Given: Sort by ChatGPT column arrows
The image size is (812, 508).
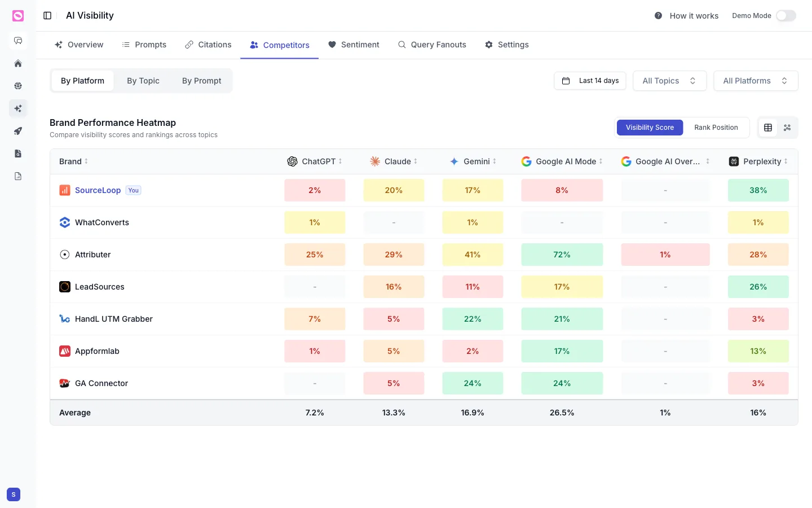Looking at the screenshot, I should [340, 161].
